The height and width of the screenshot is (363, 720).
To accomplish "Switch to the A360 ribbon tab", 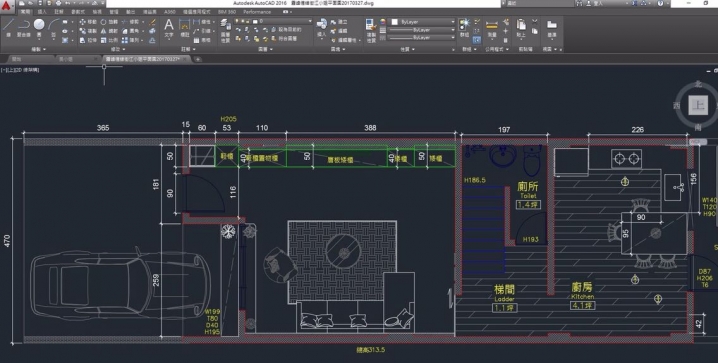I will (x=170, y=12).
